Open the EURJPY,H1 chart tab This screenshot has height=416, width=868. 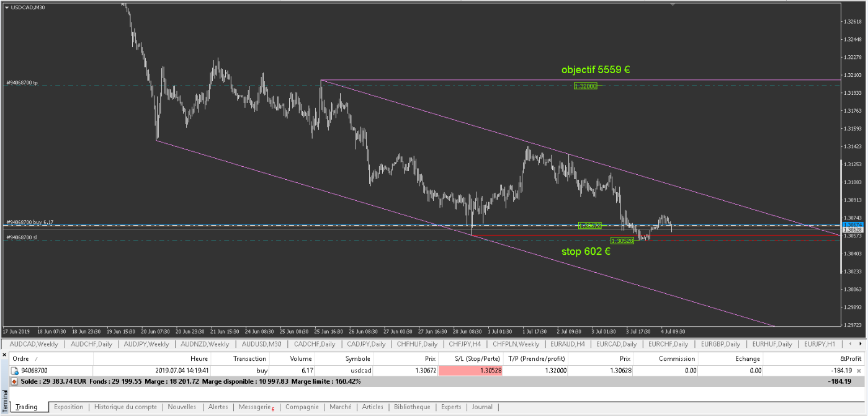tap(820, 343)
